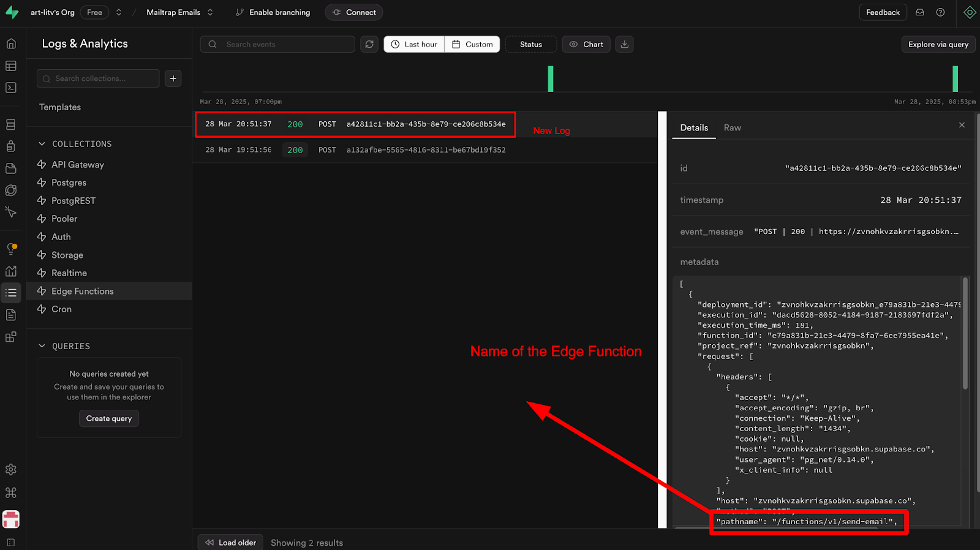This screenshot has width=980, height=550.
Task: Select the Storage collection
Action: click(x=109, y=255)
